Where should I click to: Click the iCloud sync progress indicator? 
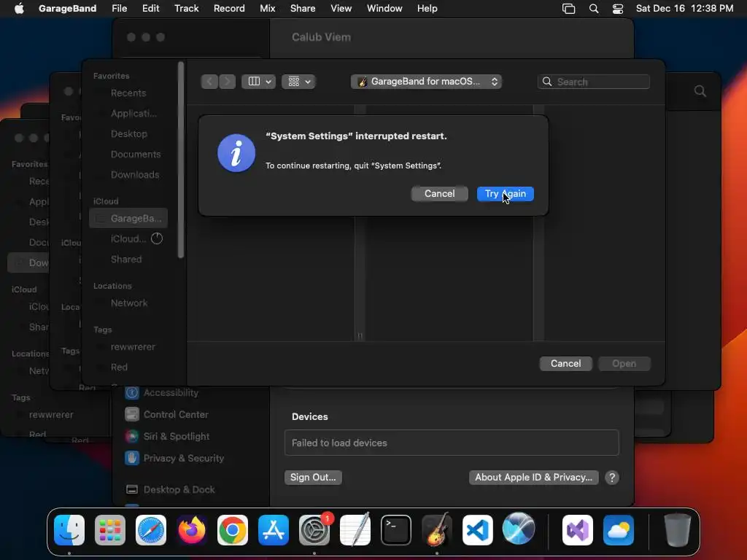tap(157, 238)
